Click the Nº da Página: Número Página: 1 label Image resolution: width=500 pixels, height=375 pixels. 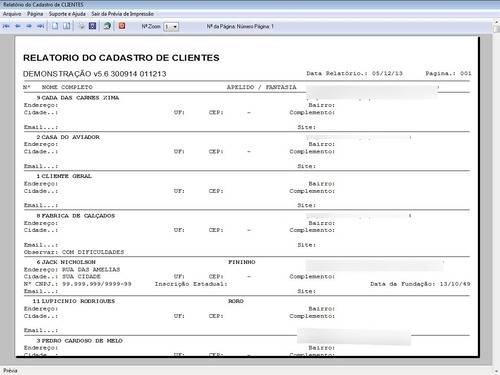(x=240, y=26)
